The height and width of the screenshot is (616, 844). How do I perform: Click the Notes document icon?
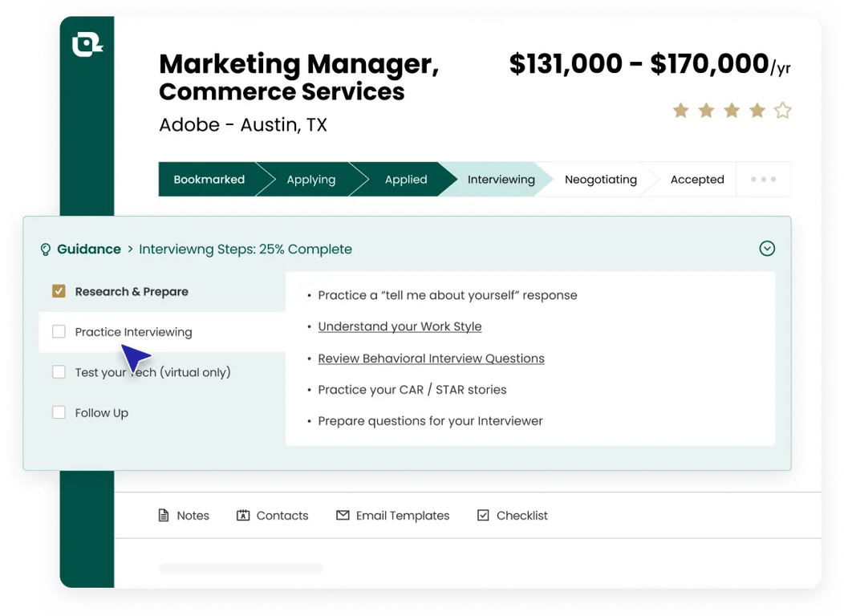164,516
